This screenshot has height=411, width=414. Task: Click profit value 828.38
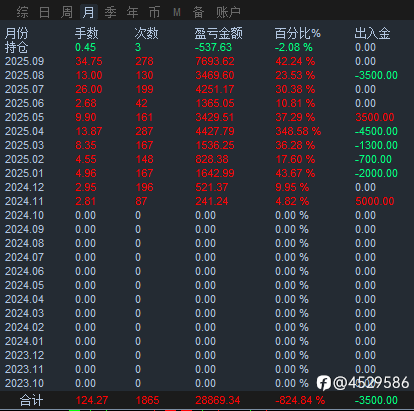point(212,159)
